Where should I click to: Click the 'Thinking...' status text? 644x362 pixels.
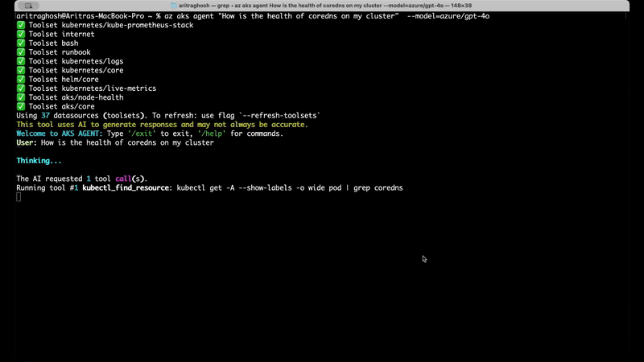39,160
